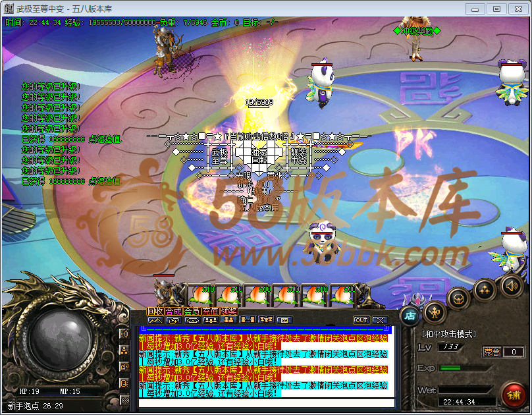This screenshot has width=532, height=415.
Task: Click the HP:19 readout
Action: pyautogui.click(x=29, y=391)
